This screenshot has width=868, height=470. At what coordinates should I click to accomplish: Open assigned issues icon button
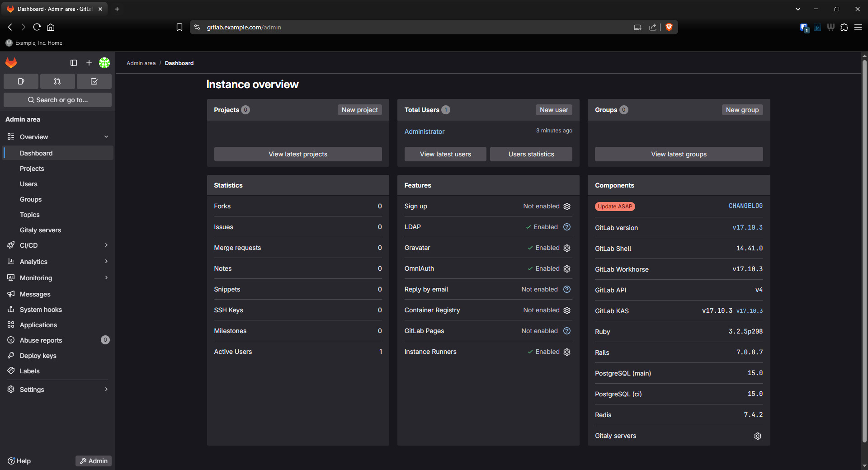tap(21, 81)
